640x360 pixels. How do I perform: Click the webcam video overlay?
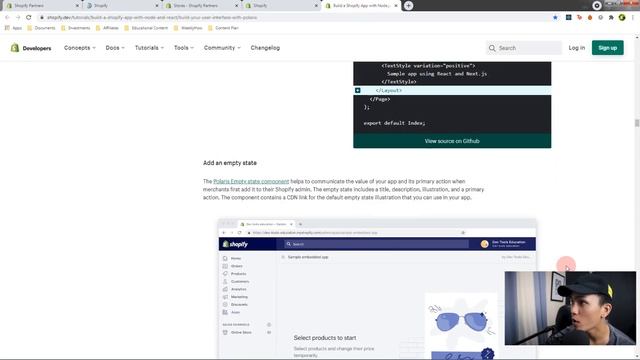(570, 308)
